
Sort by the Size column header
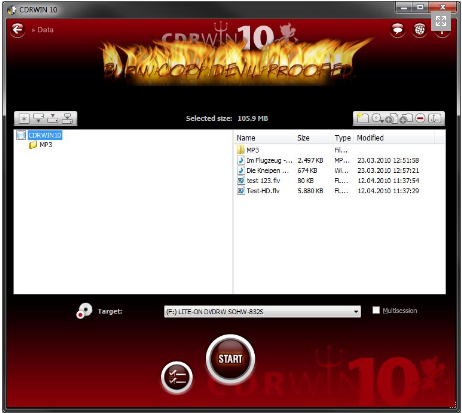tap(303, 138)
